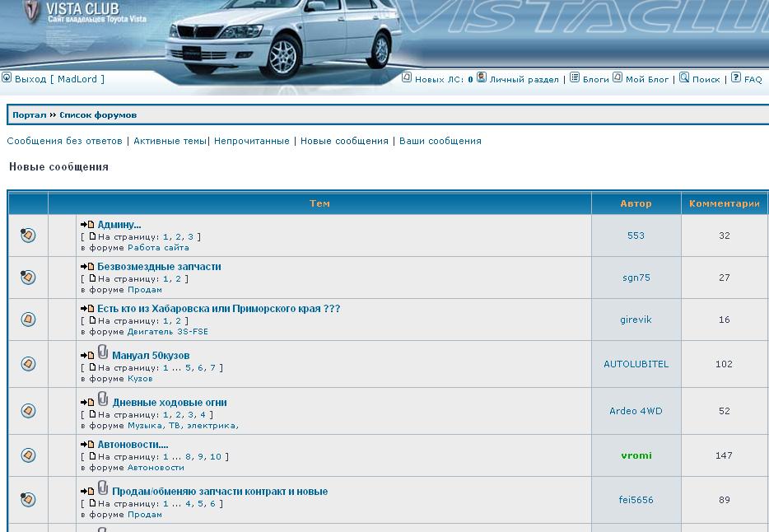The image size is (769, 532).
Task: Jump to newest post arrow for Админу...
Action: pos(87,225)
